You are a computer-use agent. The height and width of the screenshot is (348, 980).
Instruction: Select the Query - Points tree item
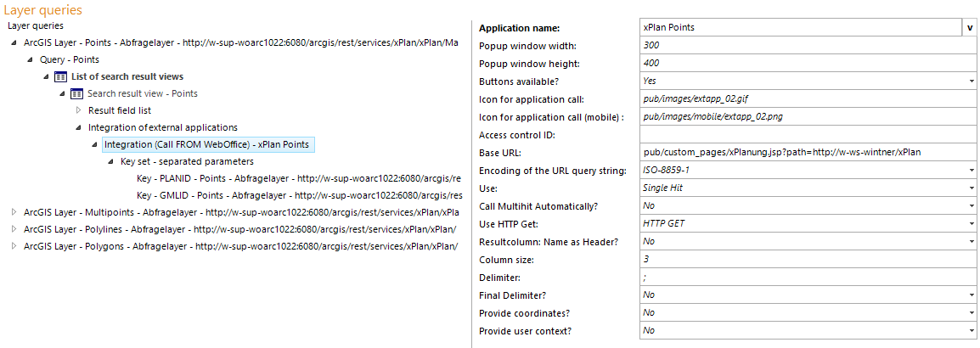point(70,60)
